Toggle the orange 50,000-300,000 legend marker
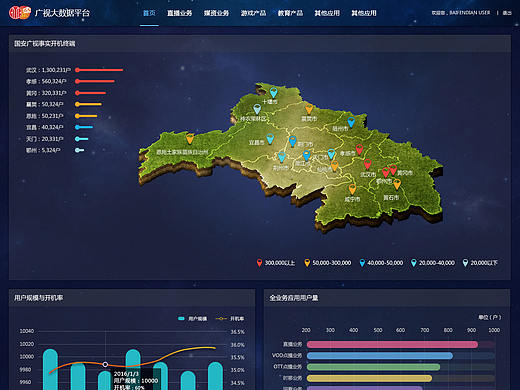 307,263
